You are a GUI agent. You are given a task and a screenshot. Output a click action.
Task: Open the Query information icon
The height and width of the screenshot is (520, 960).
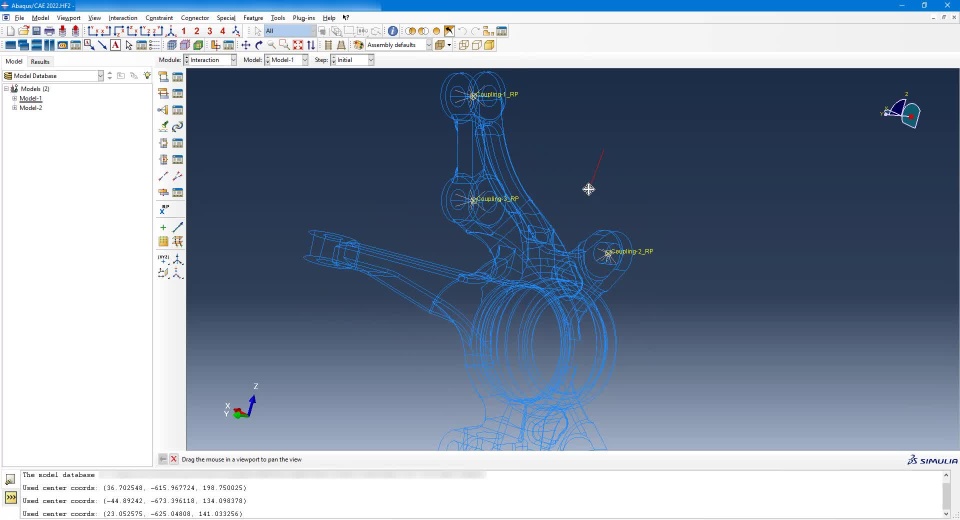(x=392, y=31)
